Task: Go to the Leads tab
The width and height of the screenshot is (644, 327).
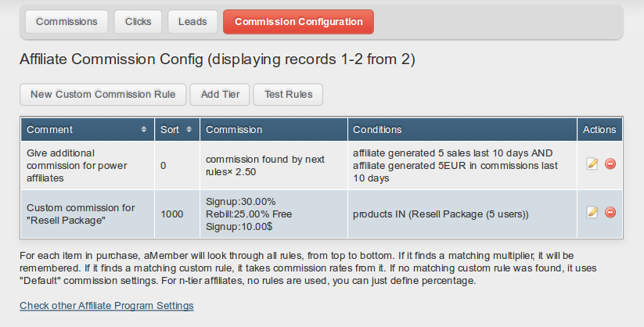Action: [192, 22]
